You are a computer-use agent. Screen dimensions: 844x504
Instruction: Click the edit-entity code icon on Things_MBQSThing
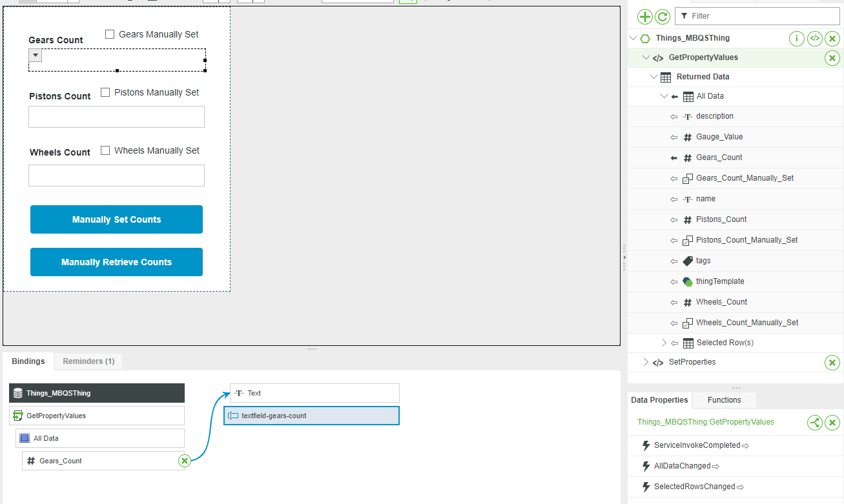click(814, 38)
